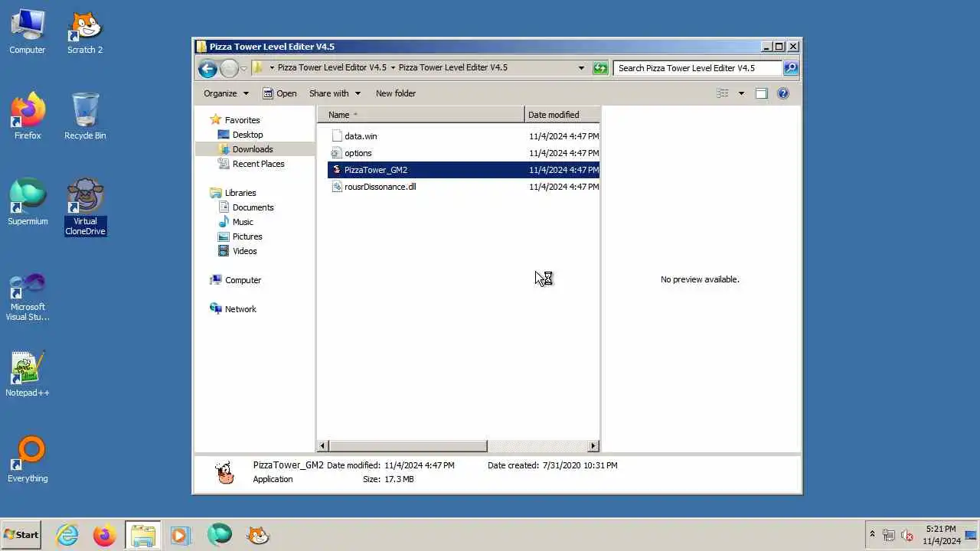The width and height of the screenshot is (980, 551).
Task: Click the PizzaTower_GM2 application icon in list
Action: click(336, 170)
